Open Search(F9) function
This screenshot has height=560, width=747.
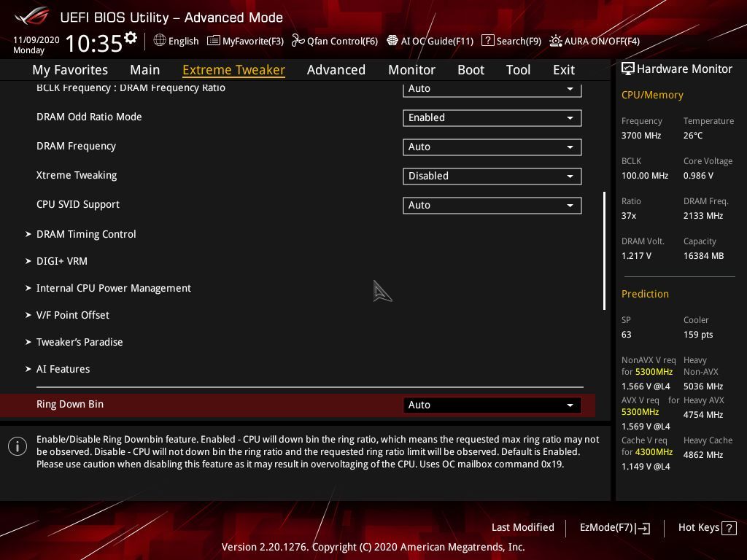[x=511, y=41]
